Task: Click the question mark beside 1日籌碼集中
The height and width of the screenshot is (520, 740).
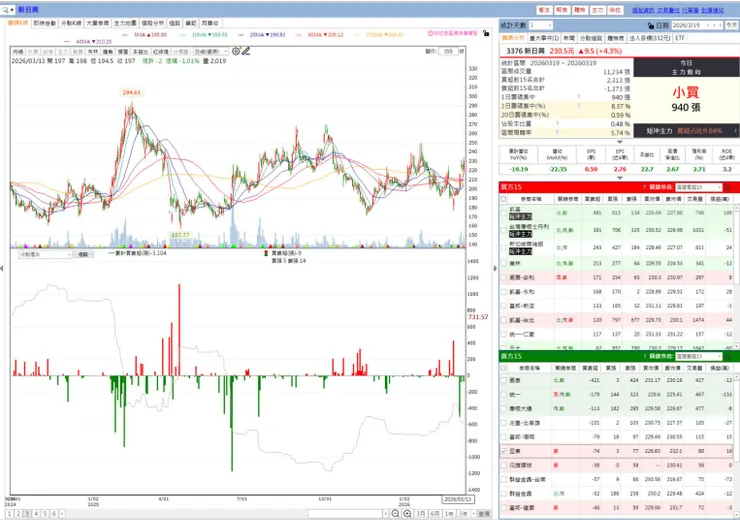Action: click(579, 97)
